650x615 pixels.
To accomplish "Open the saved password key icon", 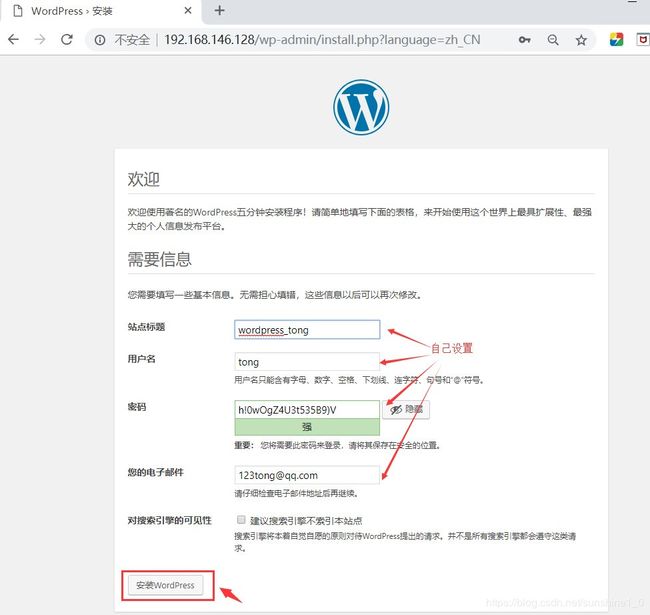I will [x=524, y=40].
